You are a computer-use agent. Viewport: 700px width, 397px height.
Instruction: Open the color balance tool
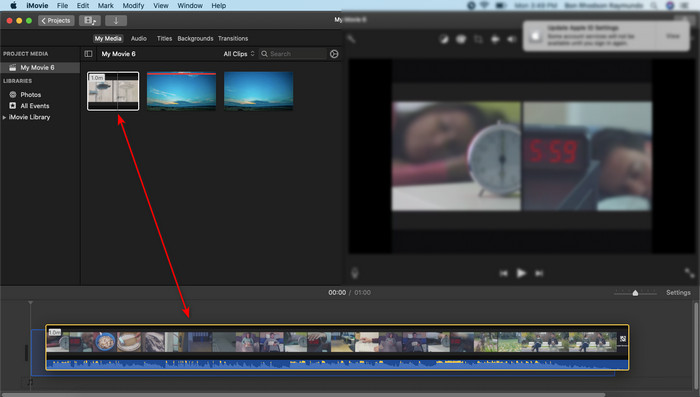click(x=443, y=39)
